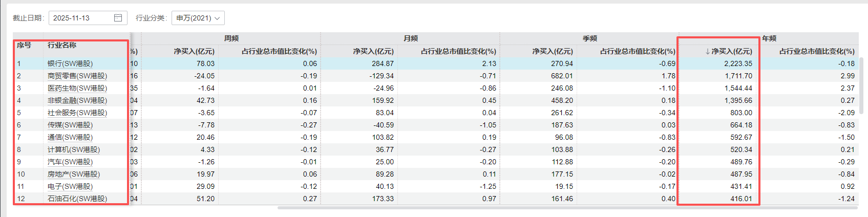Click the descending sort arrow on yearly 净买入
This screenshot has height=217, width=868.
[x=707, y=51]
